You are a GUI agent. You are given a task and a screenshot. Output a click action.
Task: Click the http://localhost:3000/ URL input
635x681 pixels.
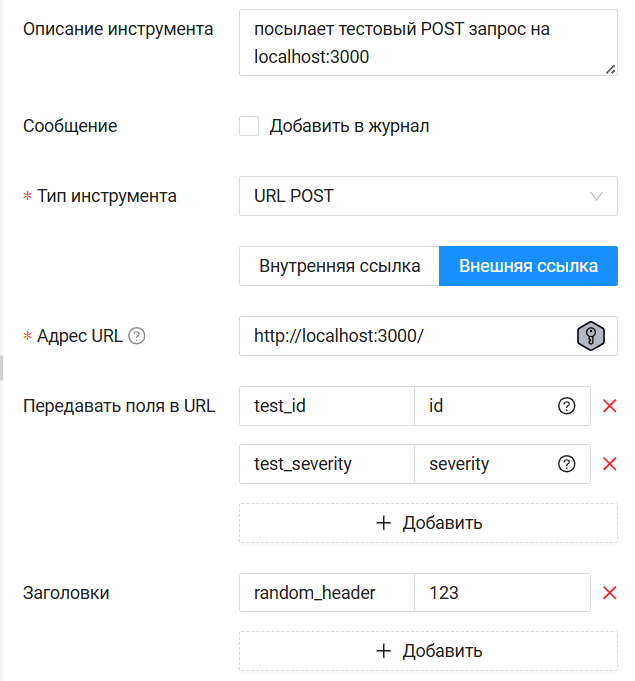tap(405, 336)
